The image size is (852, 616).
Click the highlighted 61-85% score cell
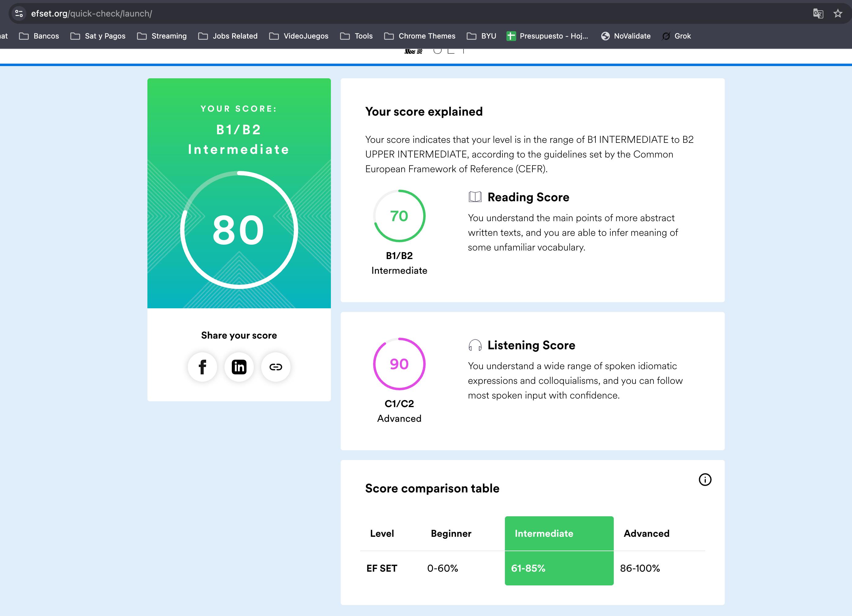pyautogui.click(x=559, y=568)
